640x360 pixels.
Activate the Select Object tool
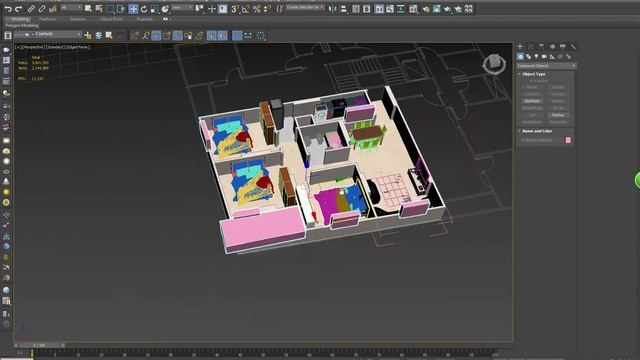point(88,9)
